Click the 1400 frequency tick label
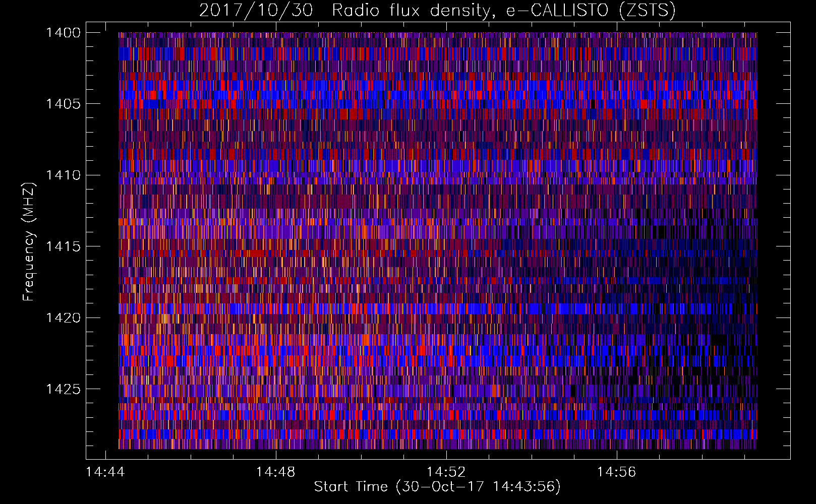Image resolution: width=816 pixels, height=504 pixels. 63,33
